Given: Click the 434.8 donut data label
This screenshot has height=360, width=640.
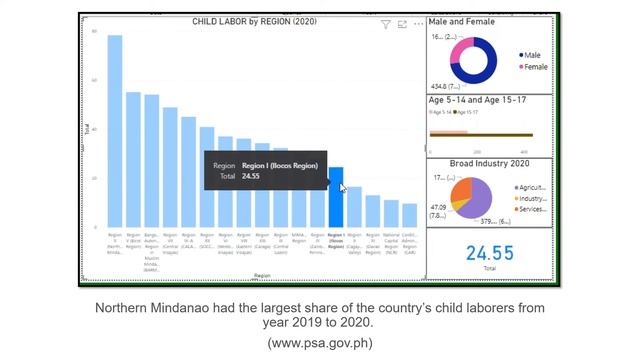Looking at the screenshot, I should pos(445,87).
